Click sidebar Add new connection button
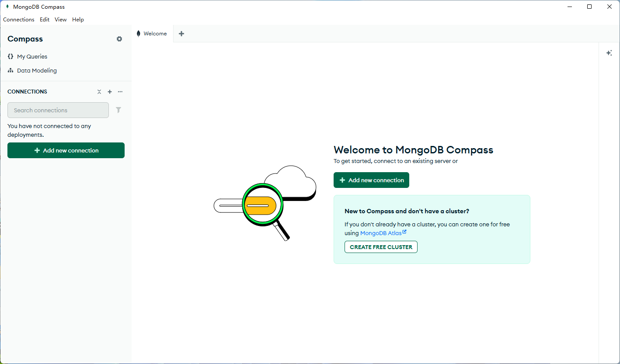The height and width of the screenshot is (364, 620). (66, 150)
